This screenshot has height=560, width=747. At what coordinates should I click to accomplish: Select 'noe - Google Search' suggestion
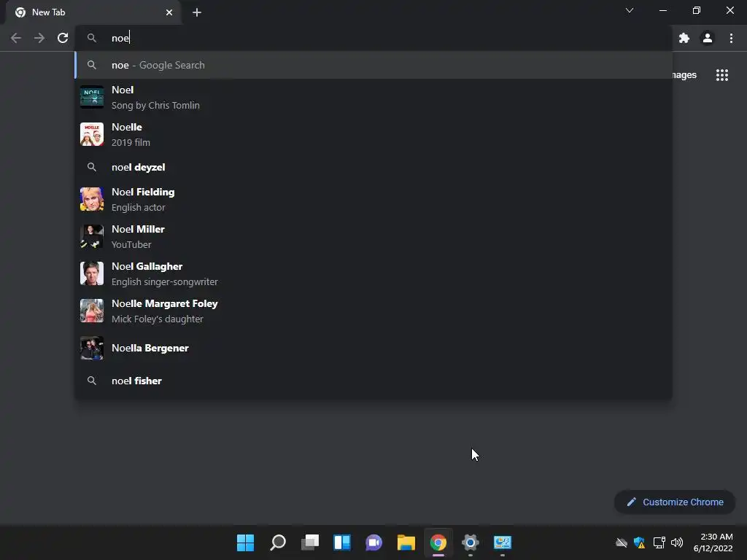374,65
